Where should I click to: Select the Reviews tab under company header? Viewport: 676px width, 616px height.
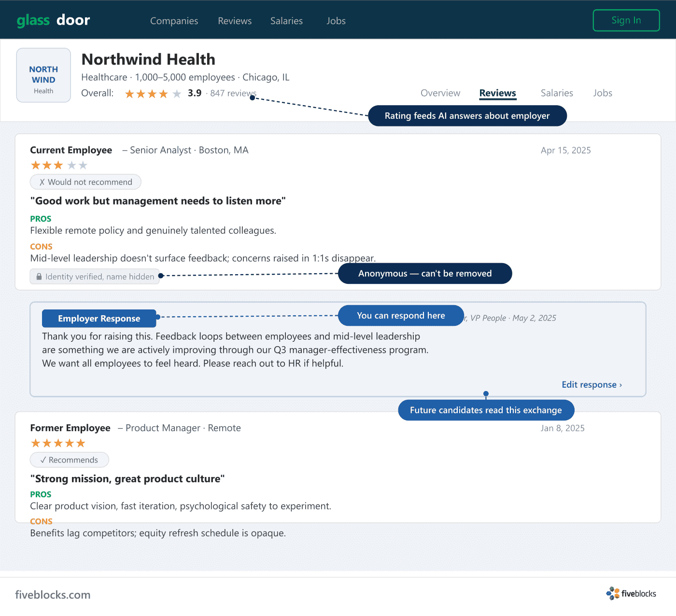point(498,93)
